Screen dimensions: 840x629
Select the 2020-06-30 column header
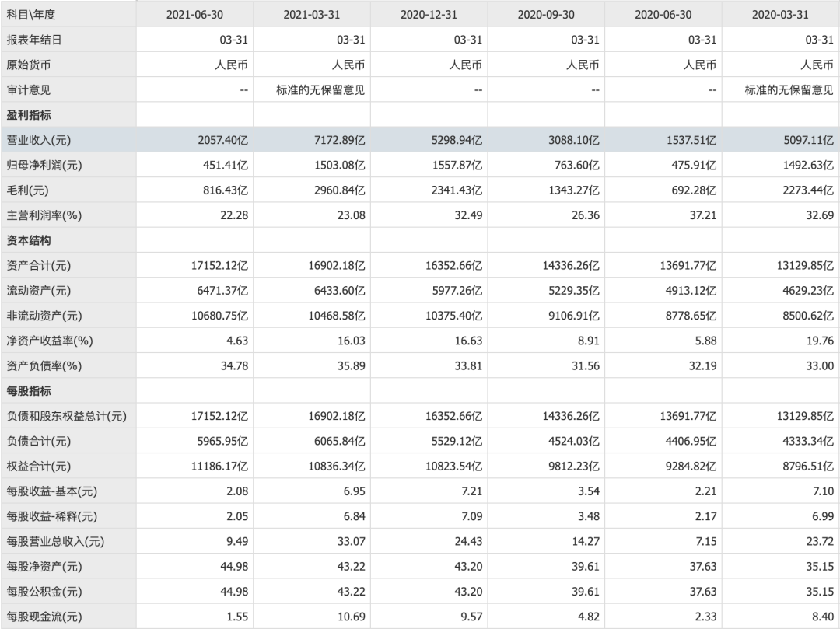(x=663, y=15)
